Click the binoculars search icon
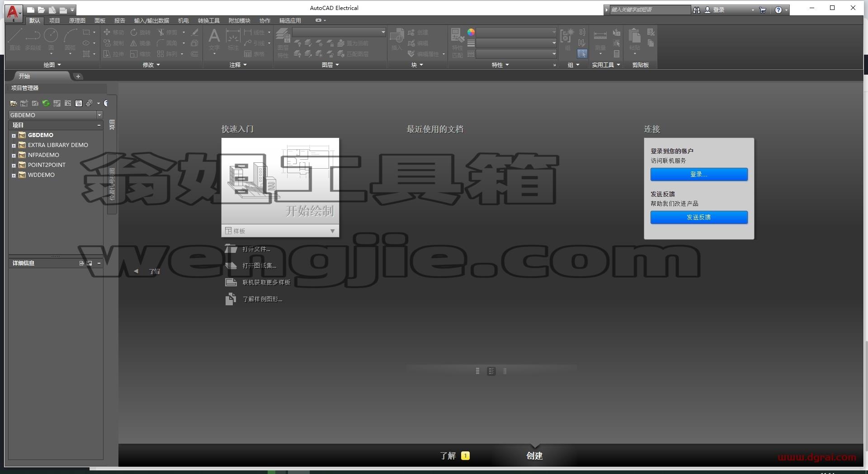The width and height of the screenshot is (868, 474). click(696, 9)
